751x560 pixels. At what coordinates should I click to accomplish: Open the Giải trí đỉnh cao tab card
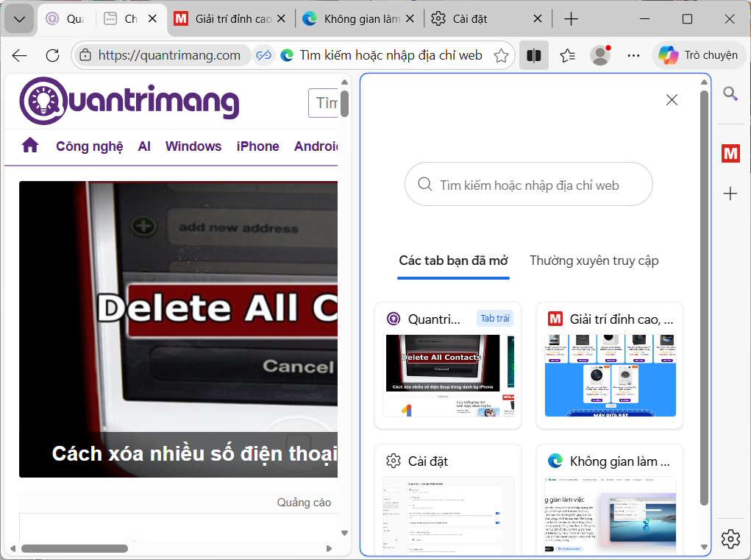[x=610, y=365]
